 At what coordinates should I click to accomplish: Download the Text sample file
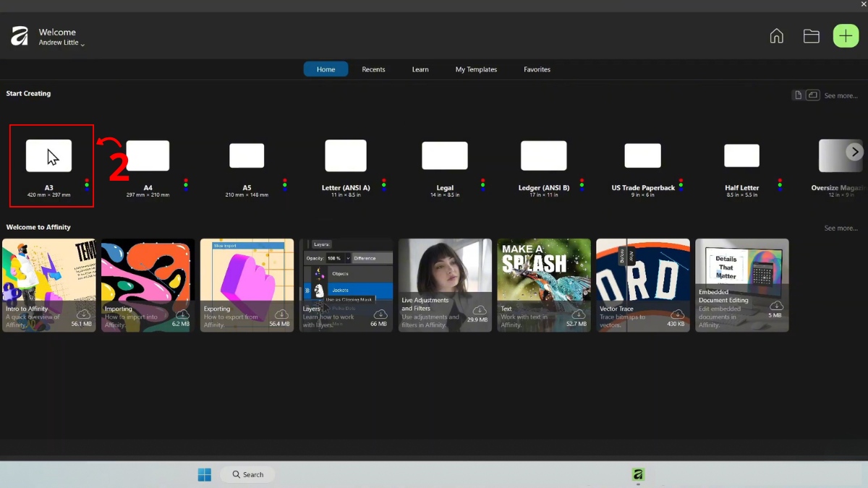point(578,314)
